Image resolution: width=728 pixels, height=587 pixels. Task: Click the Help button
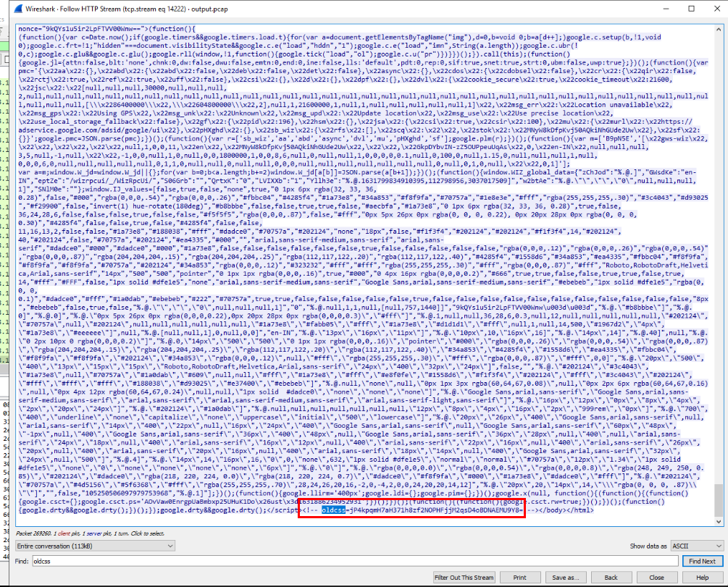pyautogui.click(x=702, y=578)
